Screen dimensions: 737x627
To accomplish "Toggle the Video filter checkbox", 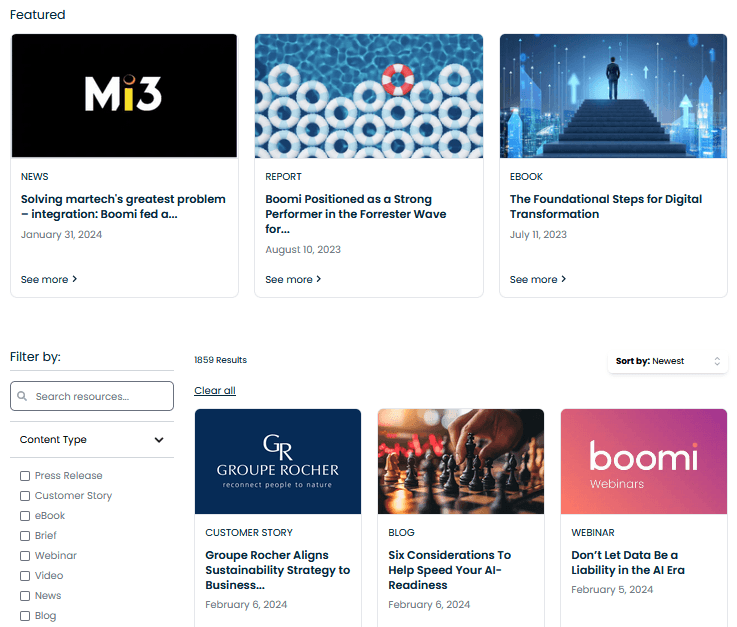I will pyautogui.click(x=25, y=576).
